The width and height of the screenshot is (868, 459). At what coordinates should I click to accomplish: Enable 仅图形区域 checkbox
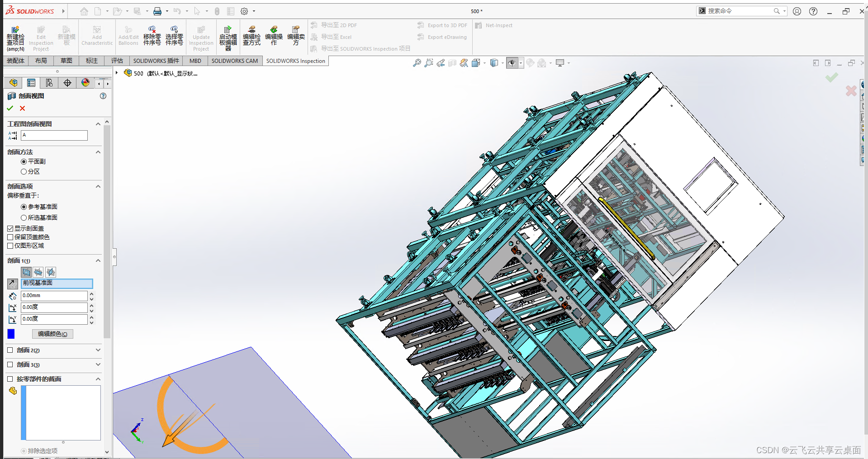(10, 246)
